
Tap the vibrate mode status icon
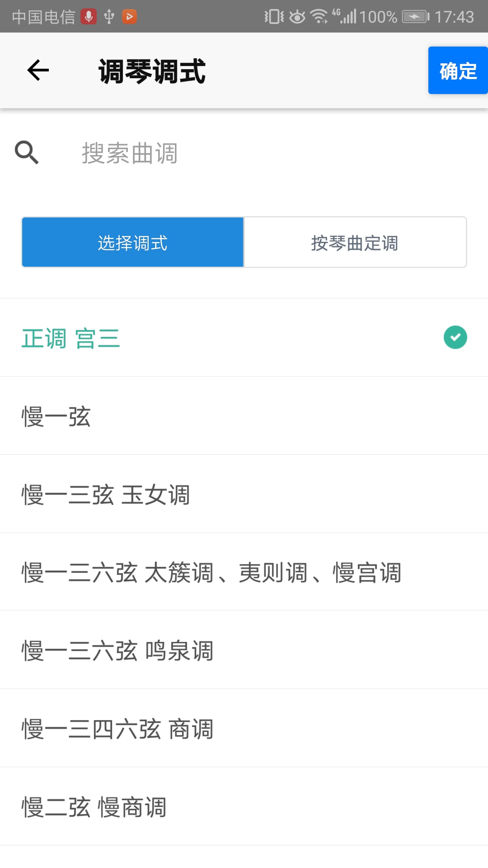click(274, 17)
